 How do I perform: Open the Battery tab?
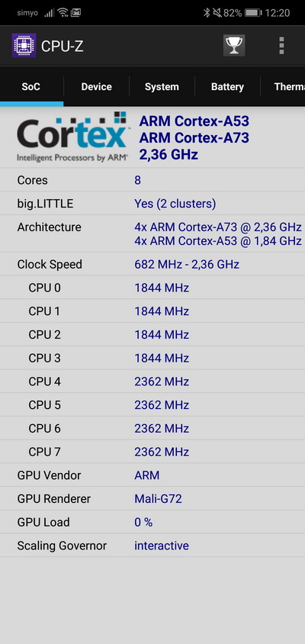coord(227,87)
